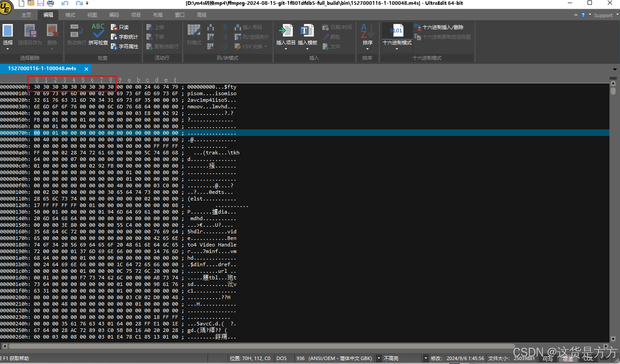The height and width of the screenshot is (364, 620).
Task: Expand the 插入模板 dropdown arrow
Action: [x=307, y=48]
